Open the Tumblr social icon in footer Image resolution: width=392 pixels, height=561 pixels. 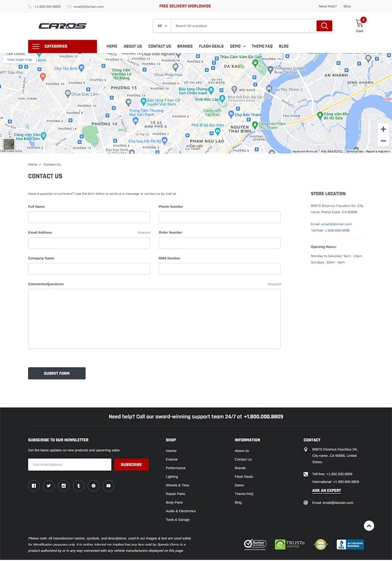click(x=78, y=486)
